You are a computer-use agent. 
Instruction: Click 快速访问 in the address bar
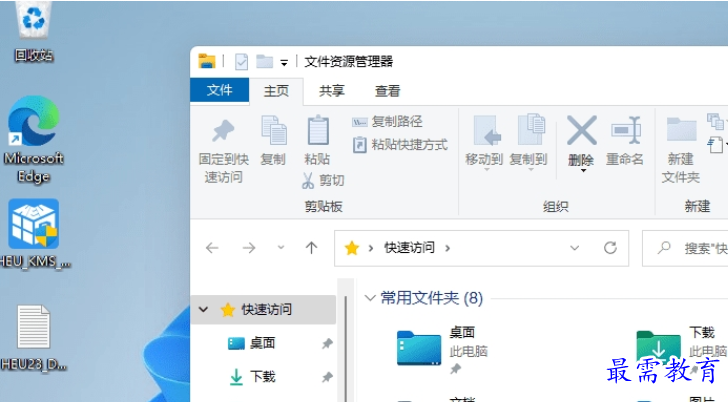(410, 247)
